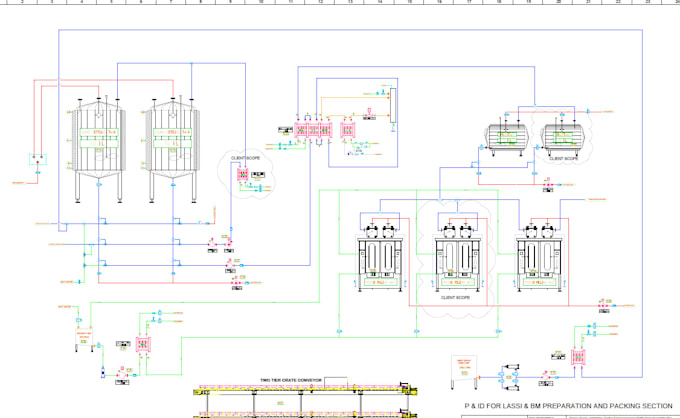The height and width of the screenshot is (418, 680).
Task: Click the tall vertical holding column
Action: point(393,105)
